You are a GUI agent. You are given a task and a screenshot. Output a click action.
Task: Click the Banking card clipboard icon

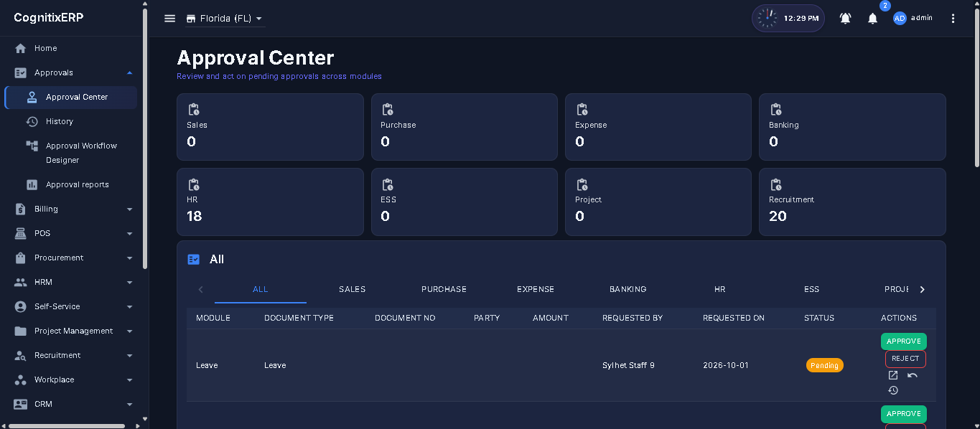point(776,110)
